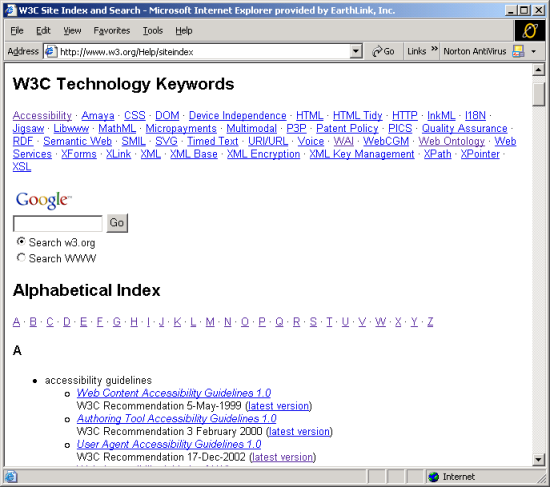Viewport: 550px width, 487px height.
Task: Open the DOM keyword link
Action: click(x=167, y=115)
